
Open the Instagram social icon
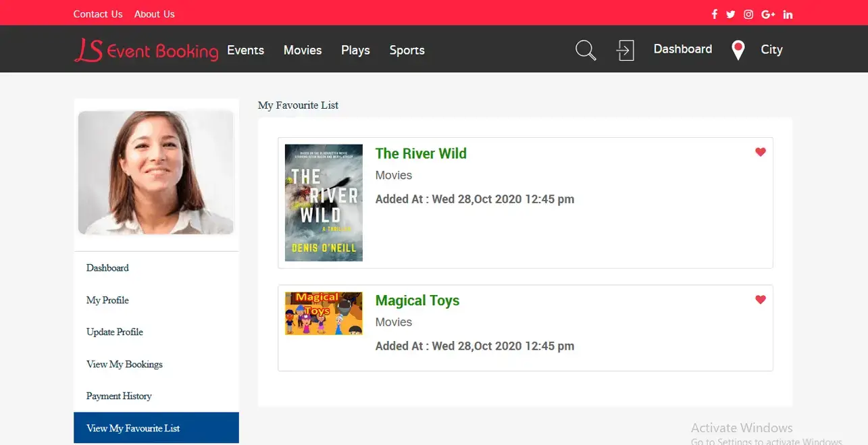point(748,14)
